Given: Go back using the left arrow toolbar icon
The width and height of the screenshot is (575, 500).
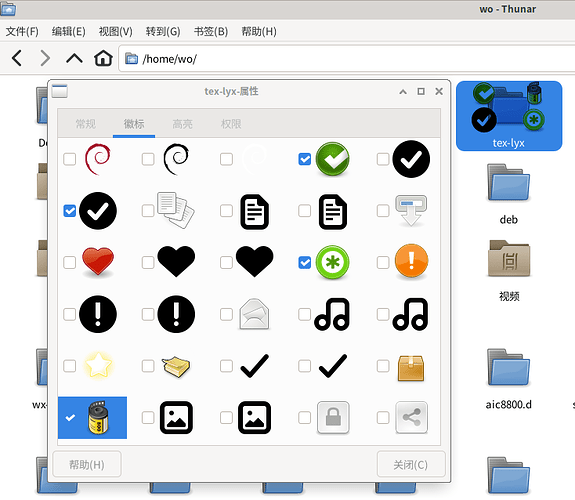Looking at the screenshot, I should (x=17, y=58).
